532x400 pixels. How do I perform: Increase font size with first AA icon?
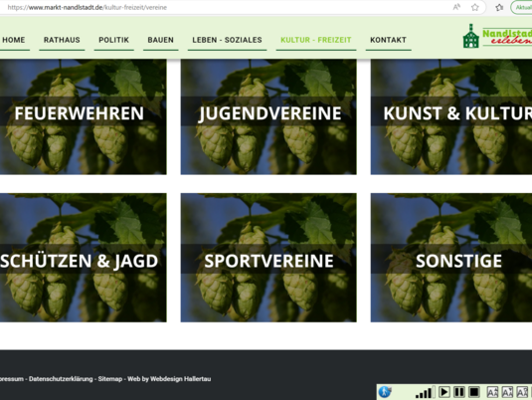492,392
